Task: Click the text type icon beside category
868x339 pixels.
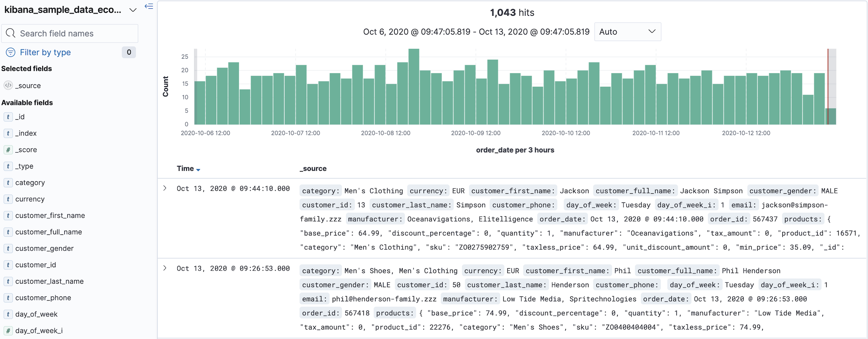Action: click(x=8, y=183)
